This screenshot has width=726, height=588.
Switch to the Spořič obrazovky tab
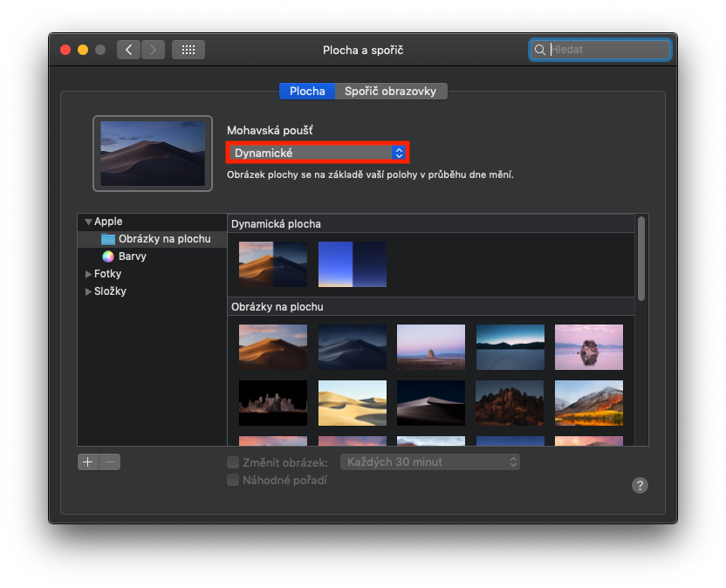coord(390,91)
